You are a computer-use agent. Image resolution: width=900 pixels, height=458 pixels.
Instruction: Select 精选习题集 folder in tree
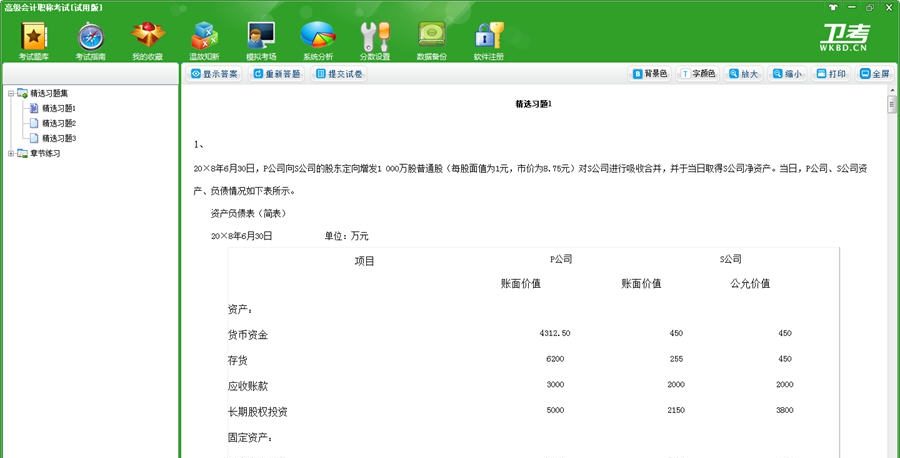pyautogui.click(x=49, y=93)
